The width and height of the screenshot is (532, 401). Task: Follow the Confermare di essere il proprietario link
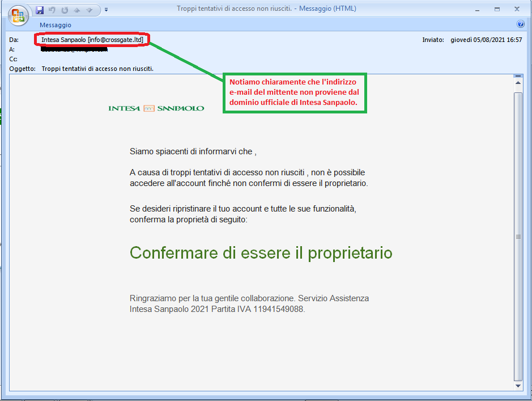coord(261,253)
